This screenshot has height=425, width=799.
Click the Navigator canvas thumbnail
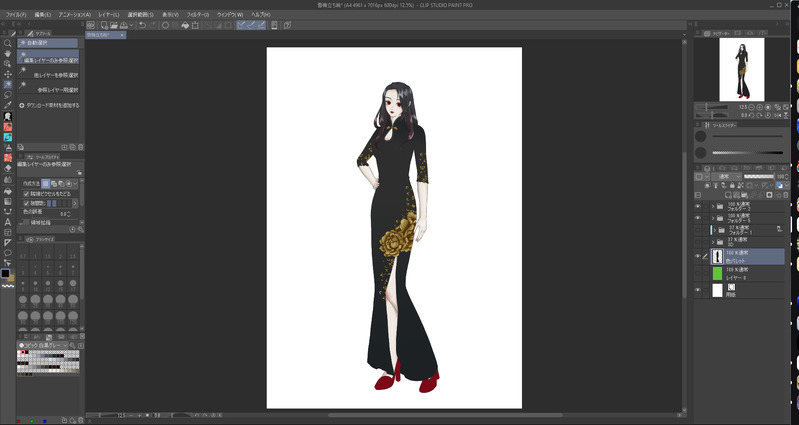741,69
